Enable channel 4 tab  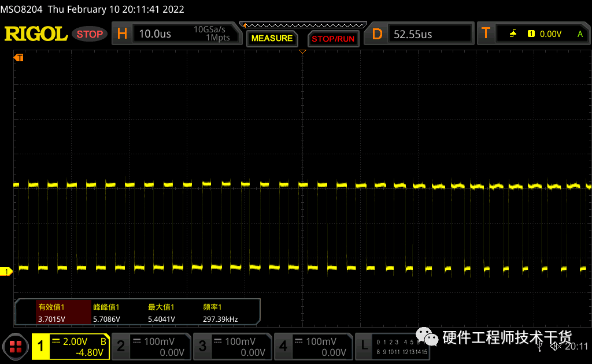313,347
